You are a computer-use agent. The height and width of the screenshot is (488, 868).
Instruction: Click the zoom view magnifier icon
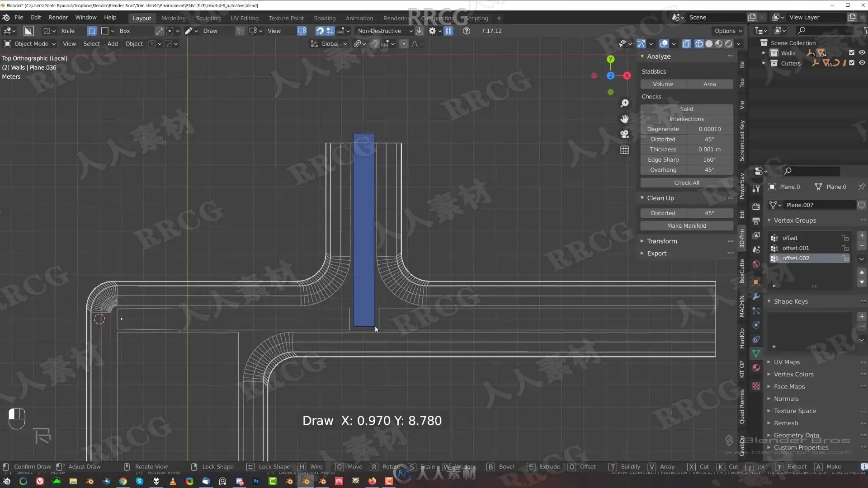pos(624,103)
